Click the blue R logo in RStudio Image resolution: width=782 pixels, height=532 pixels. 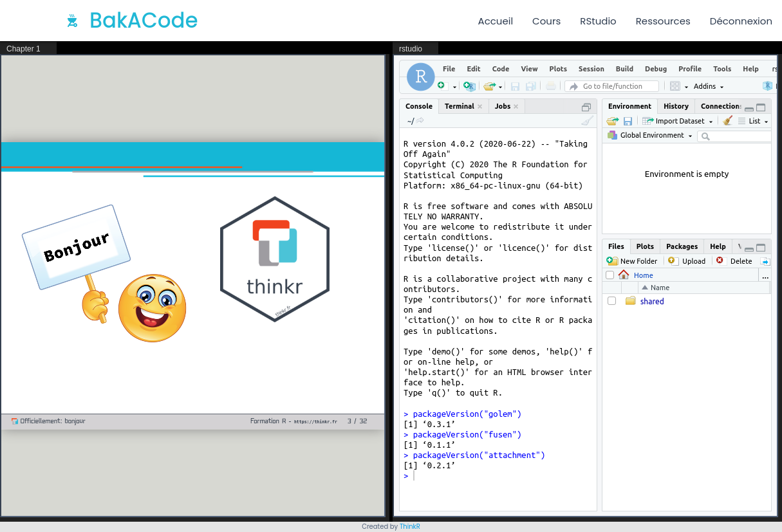click(421, 77)
